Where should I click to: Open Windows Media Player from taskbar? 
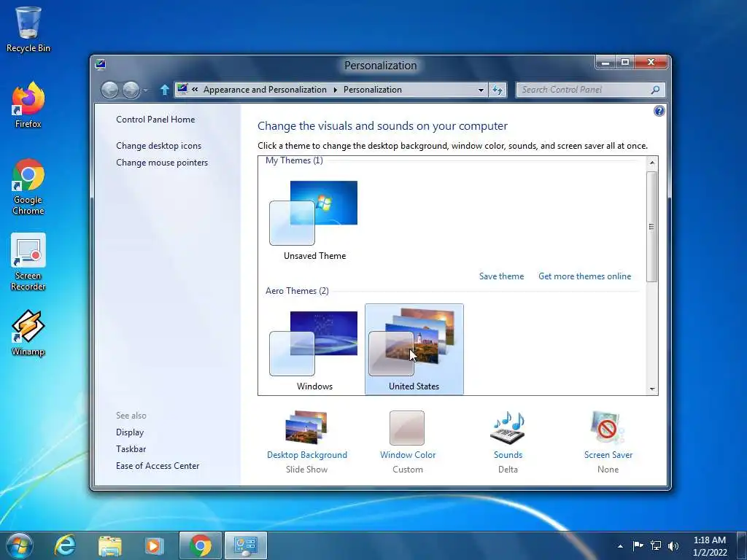(154, 545)
